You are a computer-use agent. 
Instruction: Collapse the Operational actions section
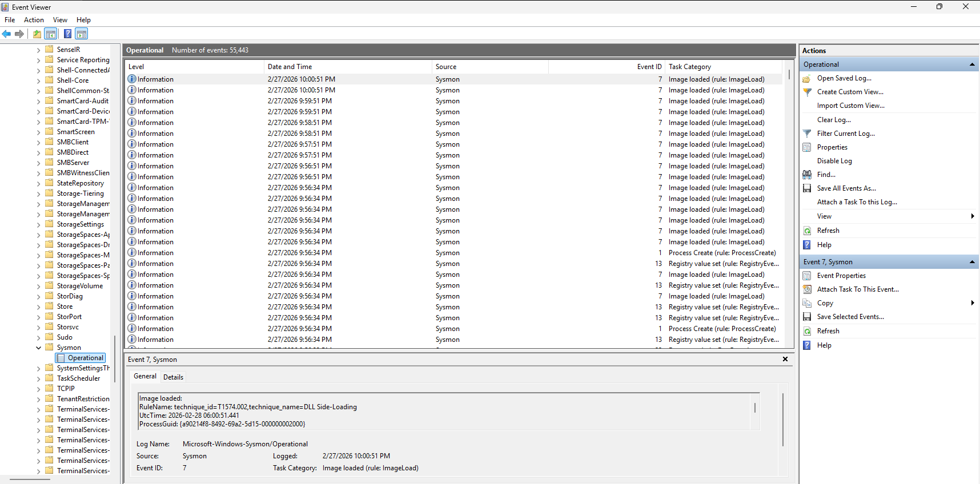point(972,64)
